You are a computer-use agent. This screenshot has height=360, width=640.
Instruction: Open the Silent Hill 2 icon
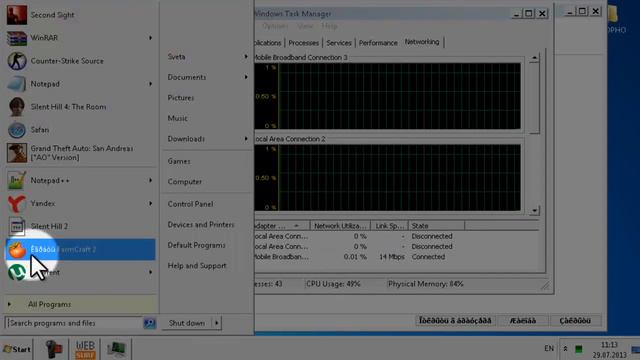[x=17, y=226]
